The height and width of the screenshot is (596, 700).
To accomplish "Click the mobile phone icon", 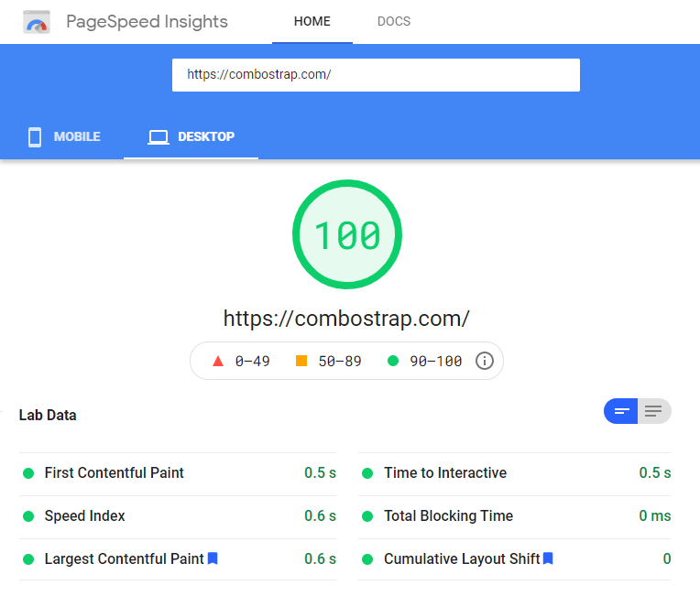I will [x=35, y=137].
